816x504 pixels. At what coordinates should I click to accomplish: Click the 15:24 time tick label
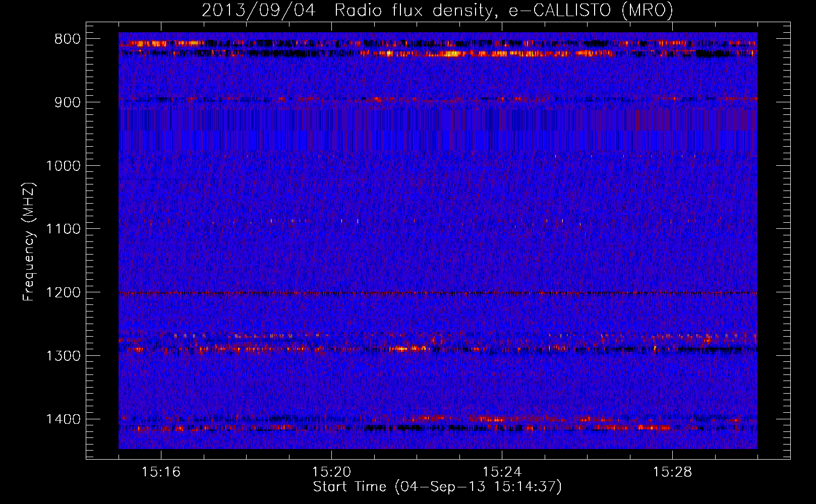pyautogui.click(x=502, y=472)
